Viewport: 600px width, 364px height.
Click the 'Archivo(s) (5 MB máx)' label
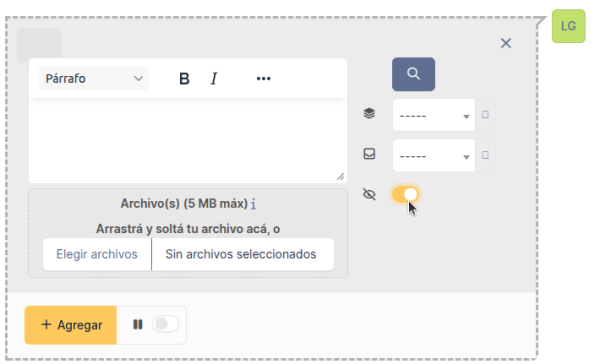pyautogui.click(x=184, y=204)
